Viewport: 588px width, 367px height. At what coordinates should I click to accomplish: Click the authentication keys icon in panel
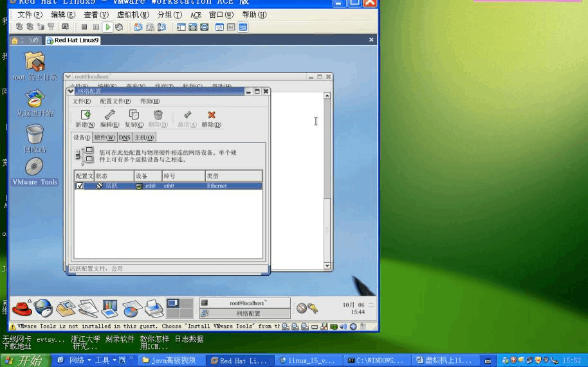tap(313, 309)
